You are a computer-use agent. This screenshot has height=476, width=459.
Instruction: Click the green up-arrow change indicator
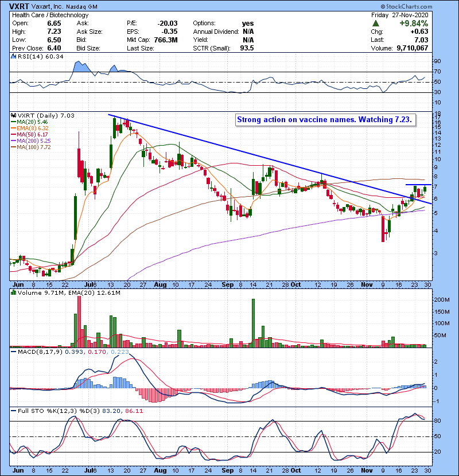pyautogui.click(x=376, y=23)
